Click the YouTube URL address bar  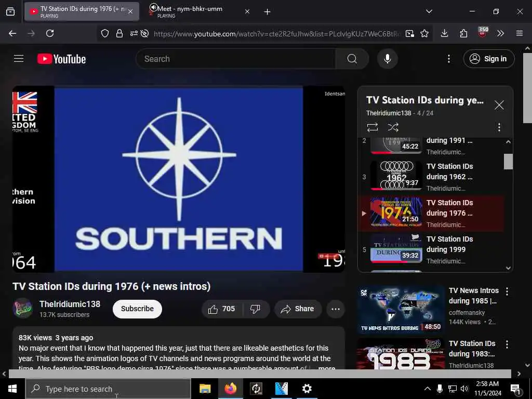point(276,34)
